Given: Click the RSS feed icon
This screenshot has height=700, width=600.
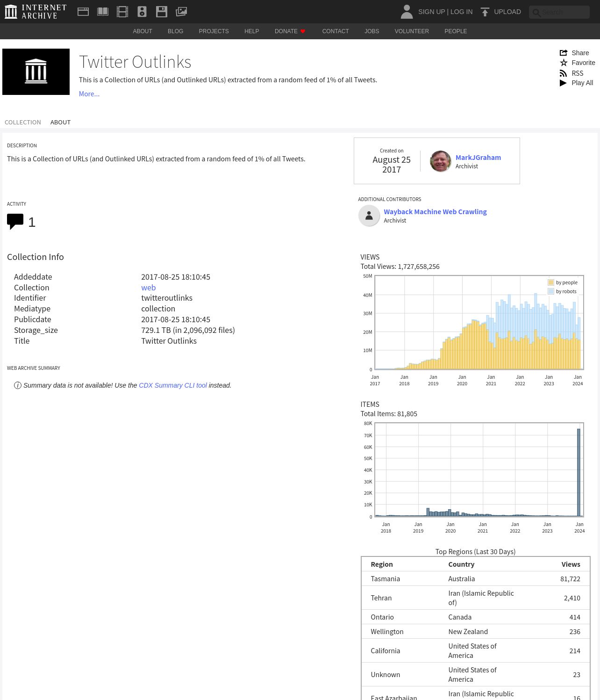Looking at the screenshot, I should pos(564,73).
